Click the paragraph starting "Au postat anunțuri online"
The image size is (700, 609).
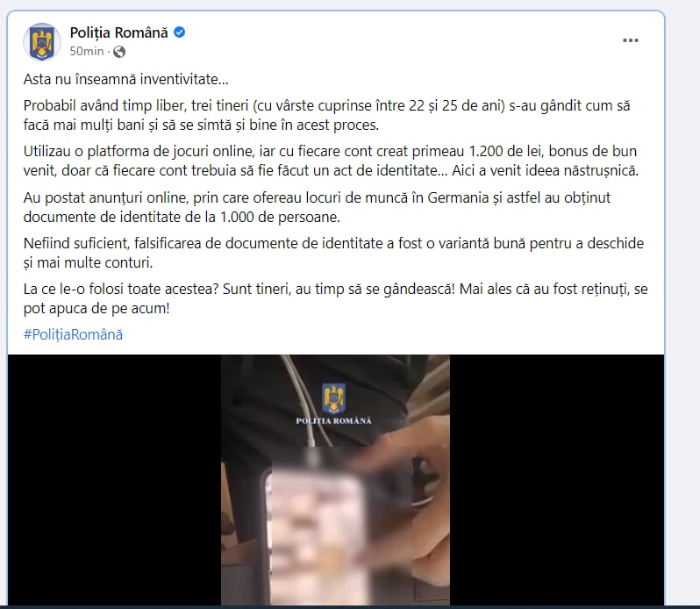click(317, 207)
